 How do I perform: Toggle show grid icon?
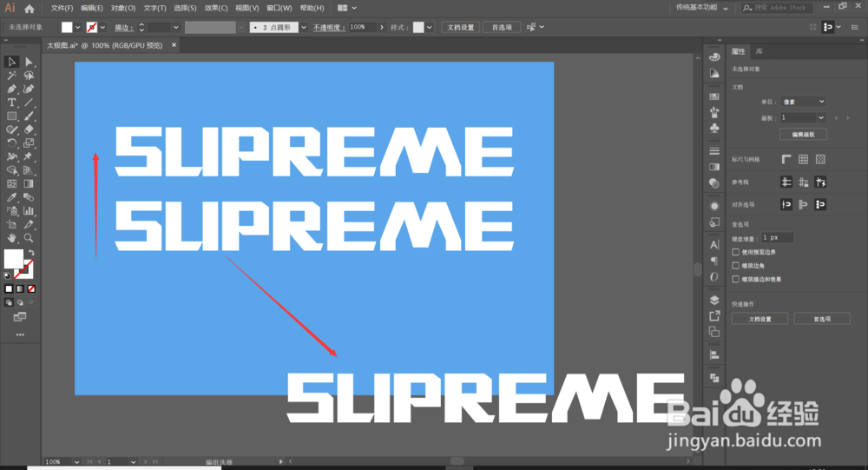click(x=803, y=160)
